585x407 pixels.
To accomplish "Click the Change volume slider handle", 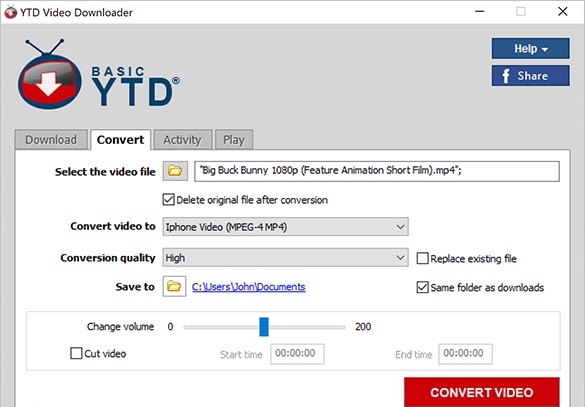I will 264,327.
